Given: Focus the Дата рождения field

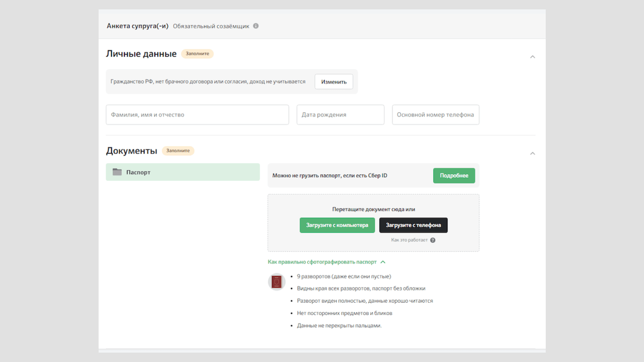Looking at the screenshot, I should [x=340, y=115].
